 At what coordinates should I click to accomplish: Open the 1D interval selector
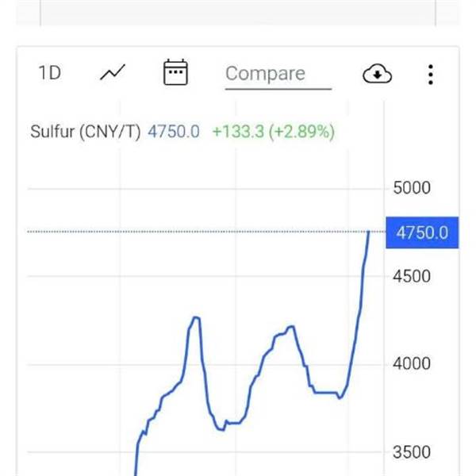tap(49, 73)
